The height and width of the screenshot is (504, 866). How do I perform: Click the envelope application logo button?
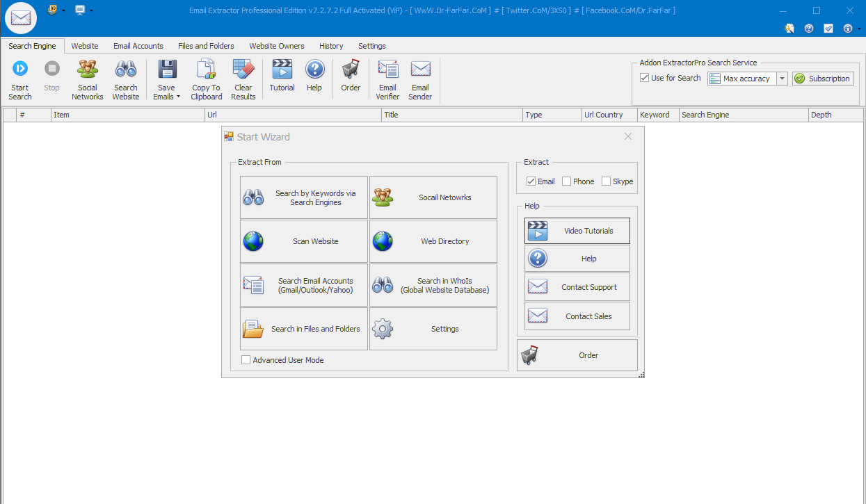pyautogui.click(x=21, y=17)
